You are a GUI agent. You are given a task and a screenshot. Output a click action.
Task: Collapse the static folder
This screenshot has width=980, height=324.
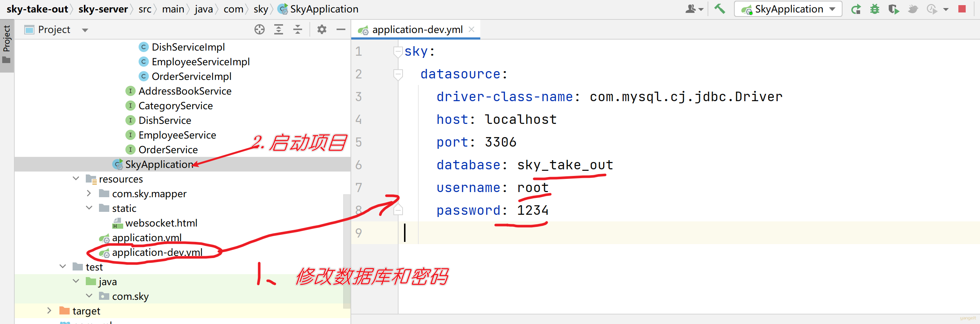89,208
